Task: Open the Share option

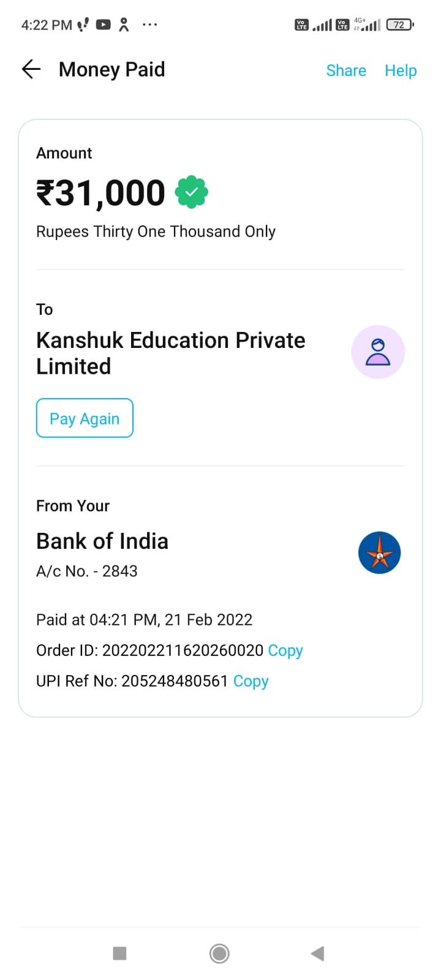Action: click(x=346, y=70)
